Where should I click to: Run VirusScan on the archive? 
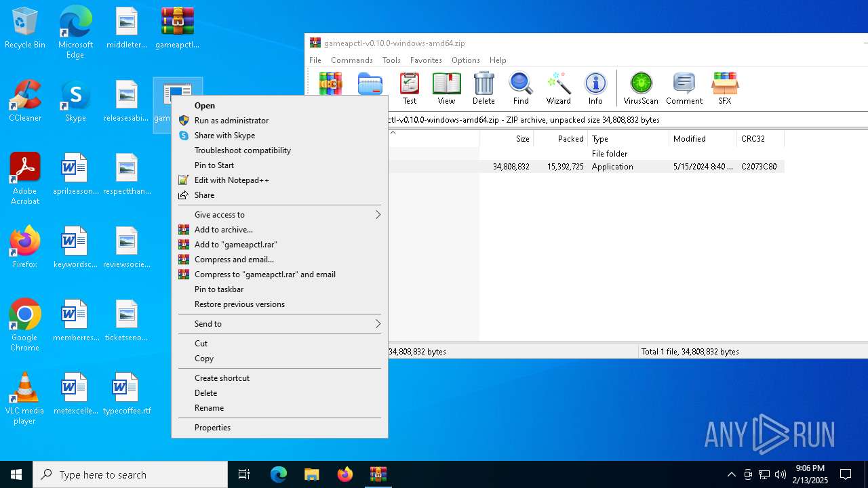tap(641, 88)
